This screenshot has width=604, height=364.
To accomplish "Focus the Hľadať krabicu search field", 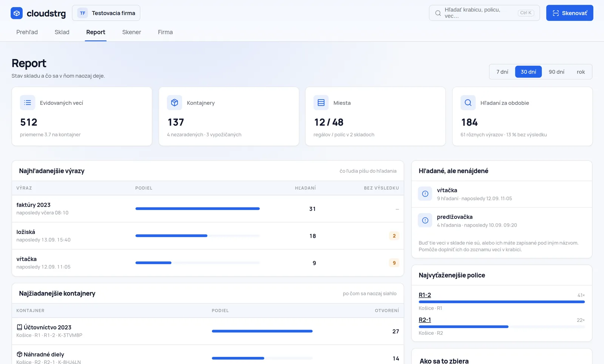I will (484, 13).
